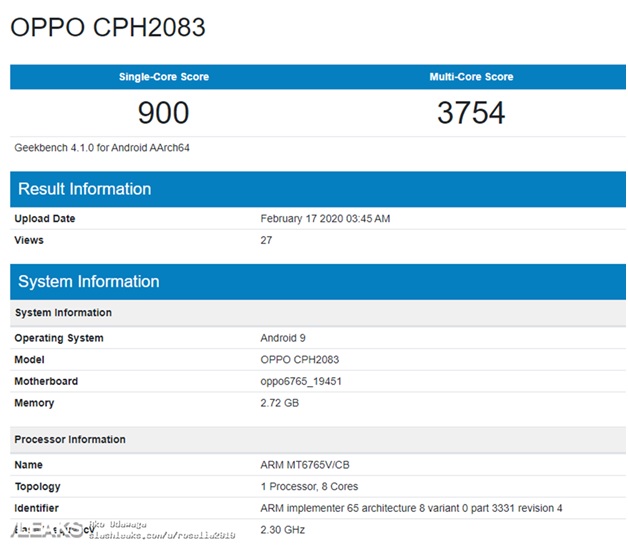Click the 1 Processor, 8 Cores value
Screen dimensions: 628x554
[x=309, y=487]
